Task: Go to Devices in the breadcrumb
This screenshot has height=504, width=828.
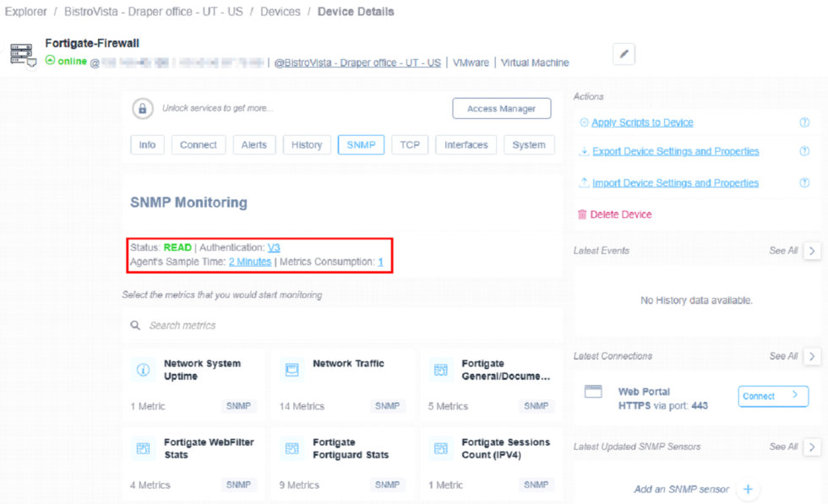Action: pos(281,12)
